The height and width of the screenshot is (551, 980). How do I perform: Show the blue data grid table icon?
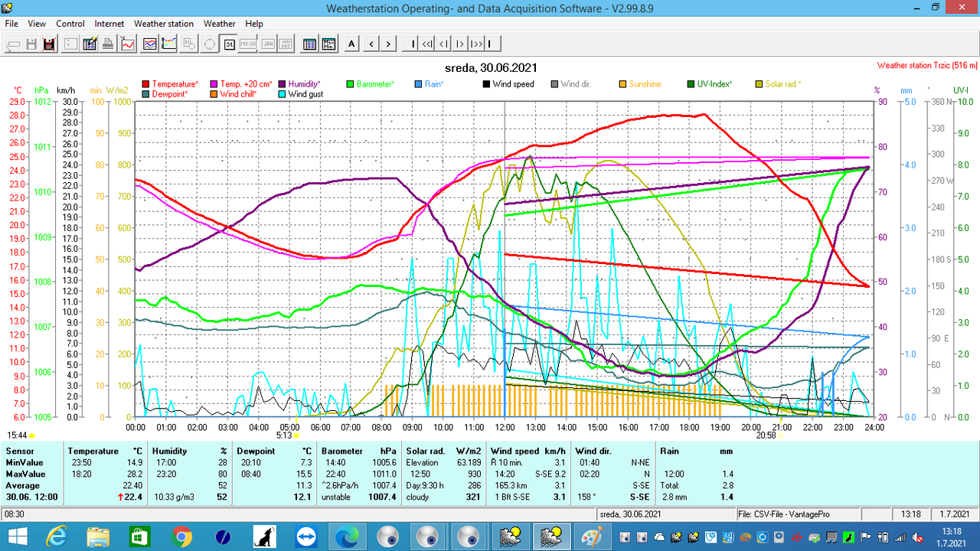pos(309,44)
